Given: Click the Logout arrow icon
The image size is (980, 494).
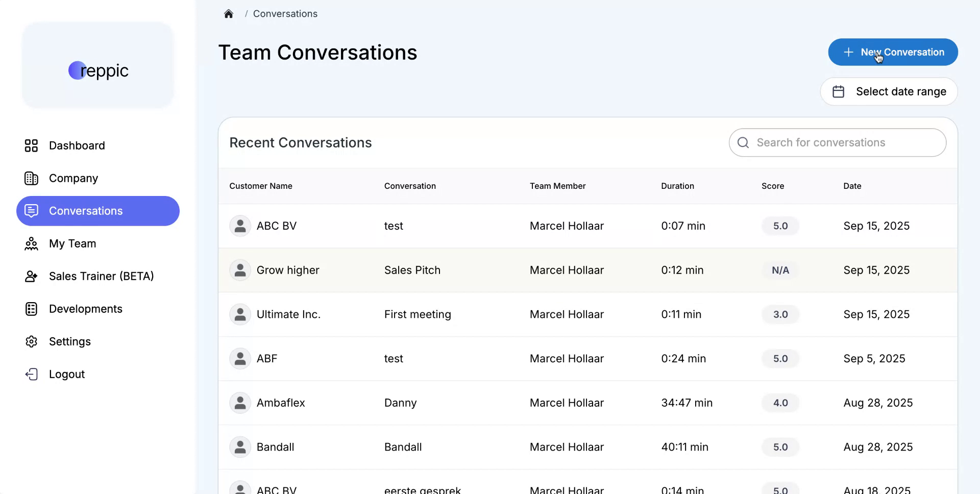Looking at the screenshot, I should pyautogui.click(x=31, y=374).
